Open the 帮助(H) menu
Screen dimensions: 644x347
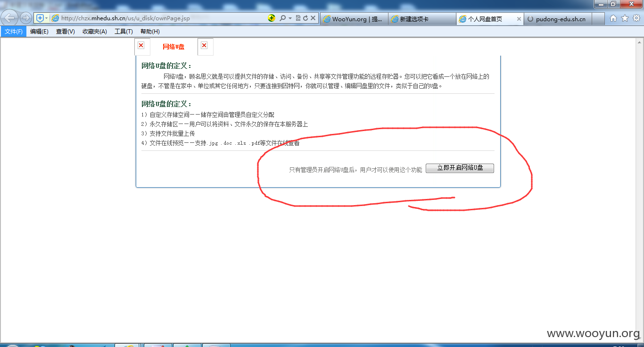tap(150, 32)
